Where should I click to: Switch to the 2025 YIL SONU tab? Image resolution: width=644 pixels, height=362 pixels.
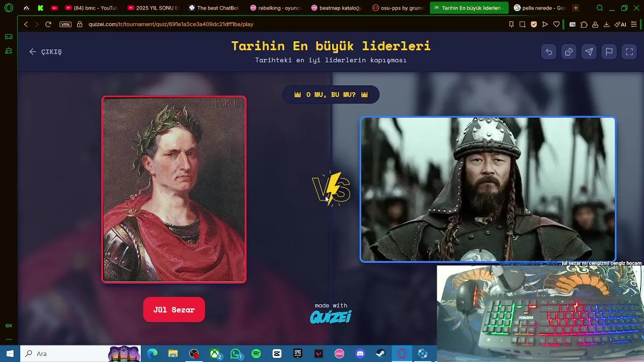click(x=153, y=8)
